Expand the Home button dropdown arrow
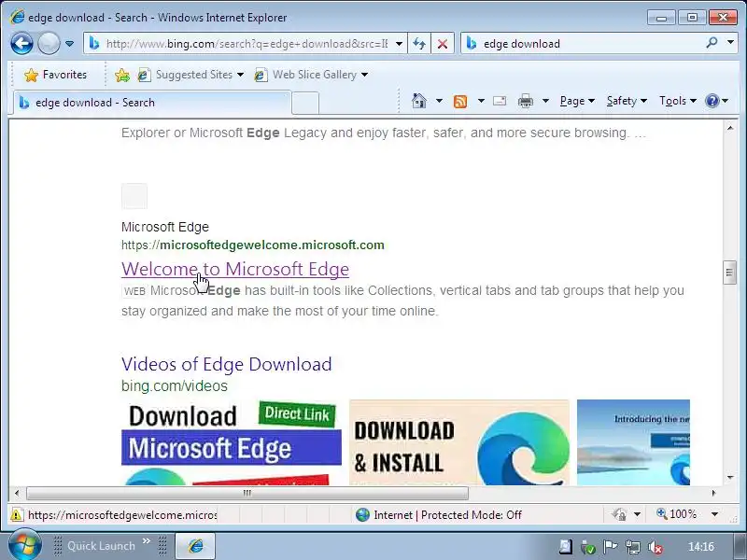 pyautogui.click(x=439, y=101)
